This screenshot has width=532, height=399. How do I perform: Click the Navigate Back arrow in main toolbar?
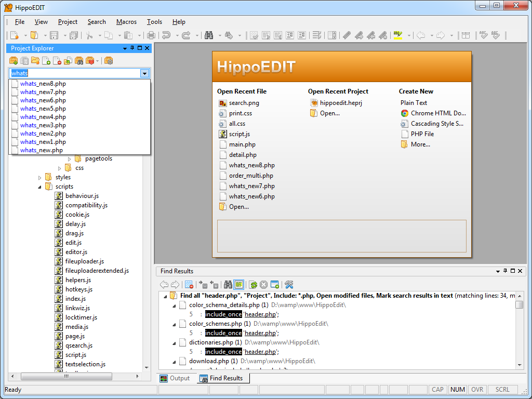pos(421,35)
